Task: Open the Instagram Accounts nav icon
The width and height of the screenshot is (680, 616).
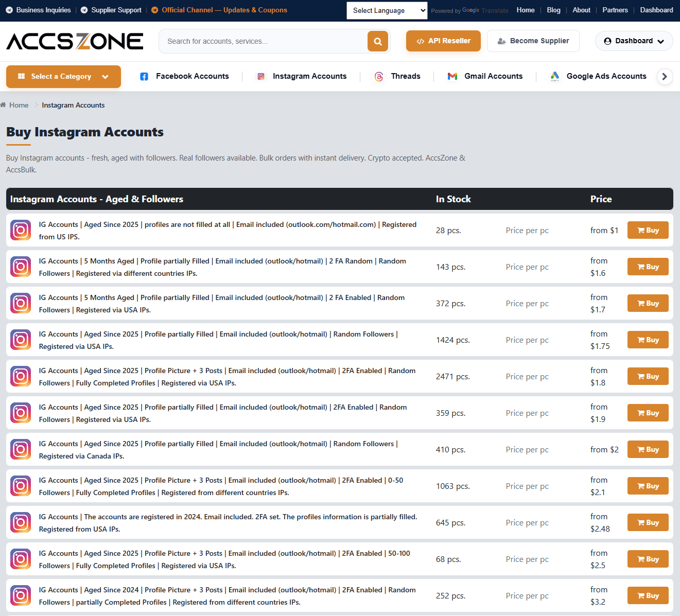Action: (x=261, y=76)
